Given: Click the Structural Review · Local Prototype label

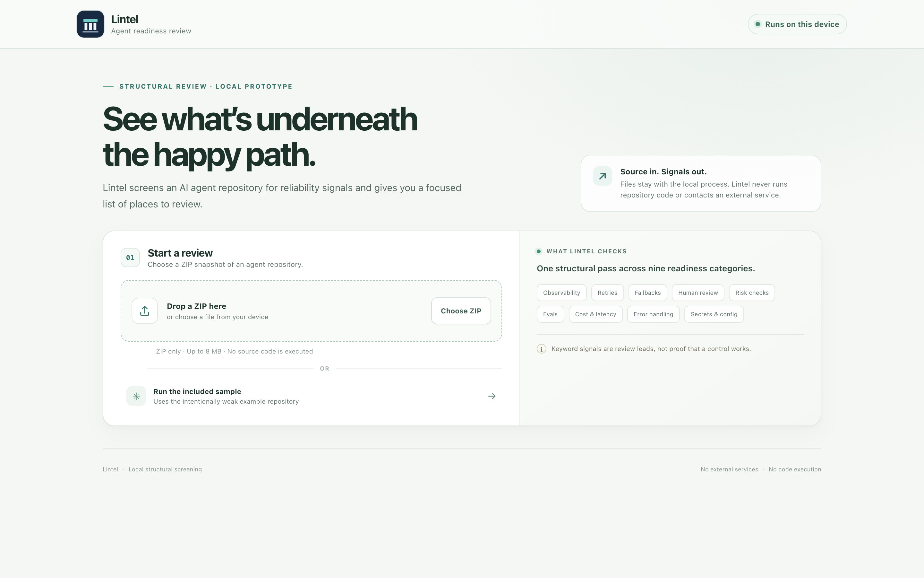Looking at the screenshot, I should pos(206,86).
